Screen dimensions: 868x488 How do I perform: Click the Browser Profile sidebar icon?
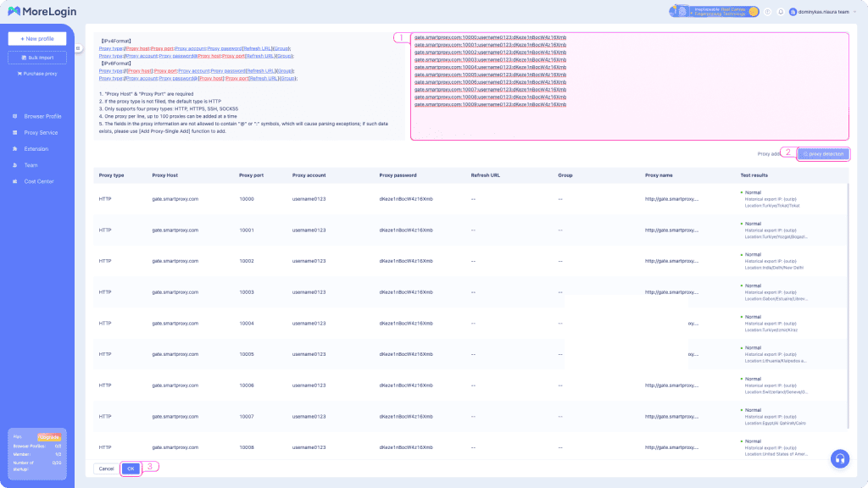coord(16,116)
